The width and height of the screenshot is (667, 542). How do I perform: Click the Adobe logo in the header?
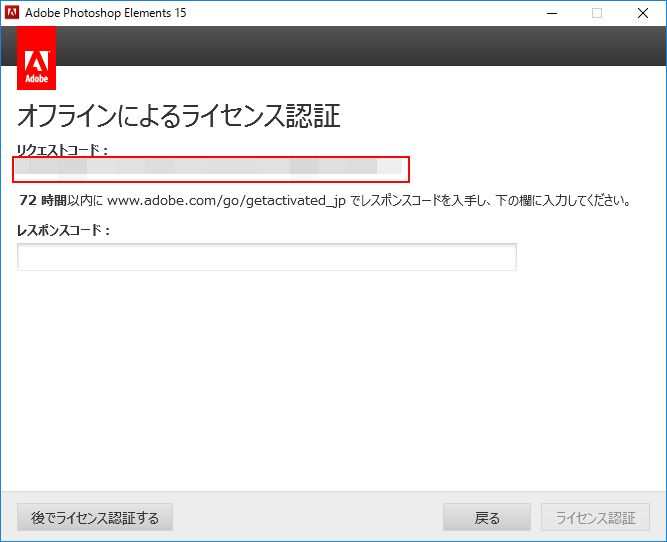tap(37, 58)
